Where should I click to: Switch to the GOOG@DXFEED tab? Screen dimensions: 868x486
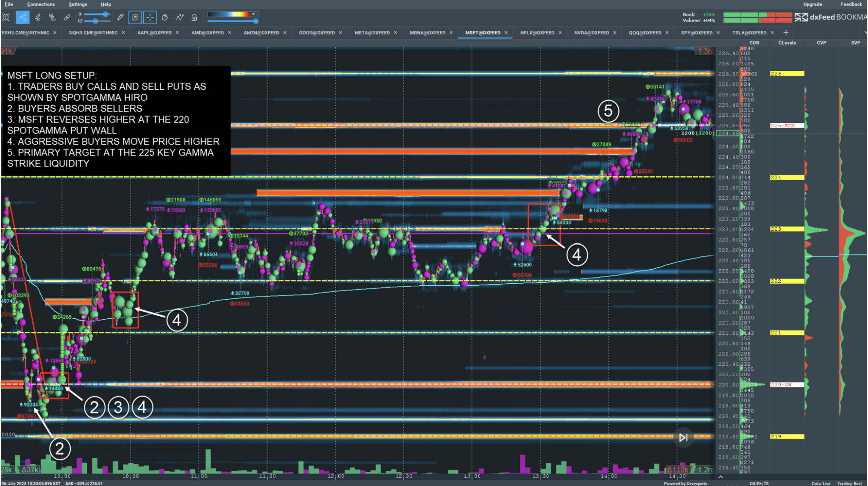tap(317, 33)
